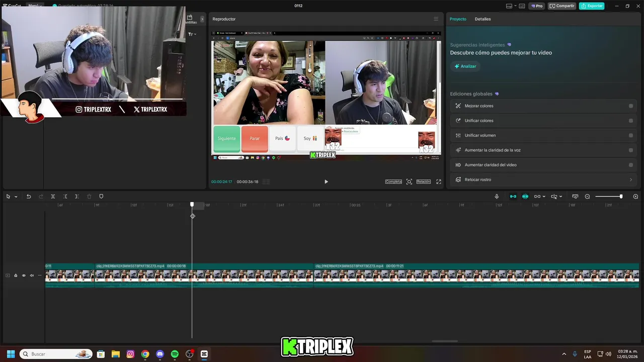Click the Pro upgrade button

click(537, 6)
